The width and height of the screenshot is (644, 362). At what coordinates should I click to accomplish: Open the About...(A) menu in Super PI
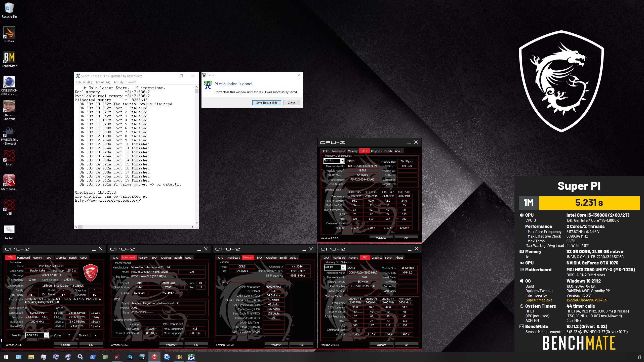coord(103,82)
